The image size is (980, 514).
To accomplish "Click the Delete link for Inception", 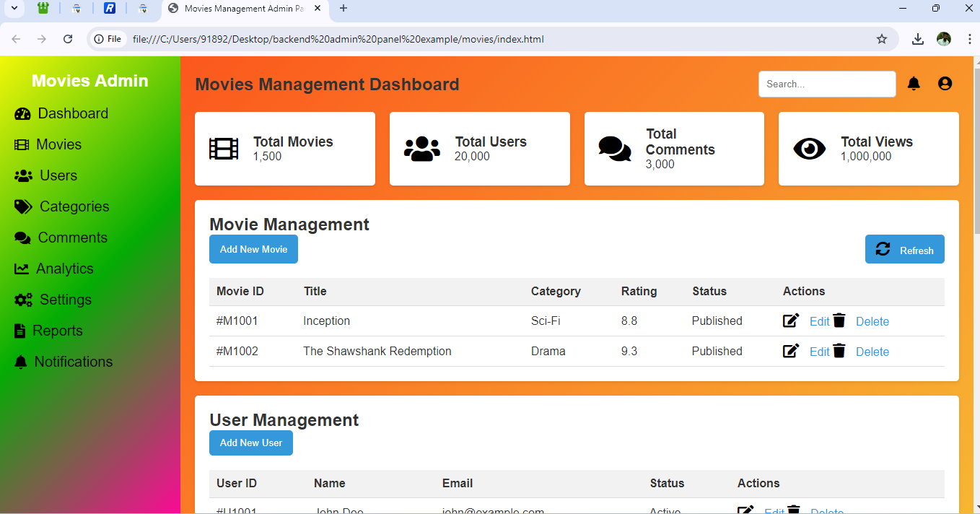I will [x=872, y=322].
